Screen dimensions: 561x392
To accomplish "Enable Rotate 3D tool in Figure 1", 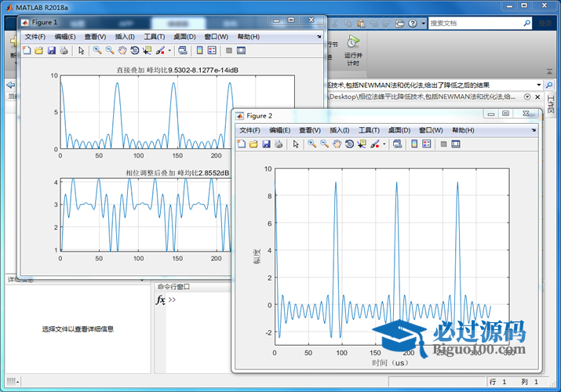I will (x=134, y=50).
